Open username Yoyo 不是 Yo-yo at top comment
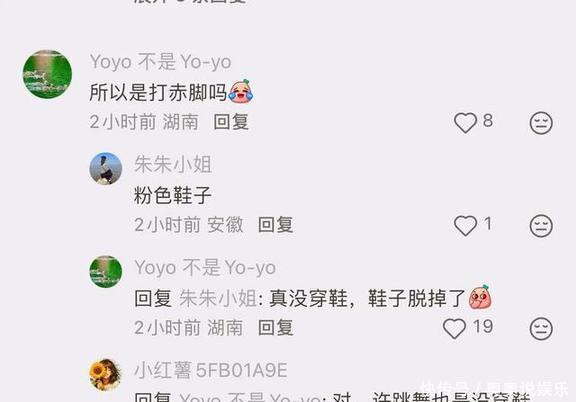Screen dimensions: 576x402 point(161,62)
